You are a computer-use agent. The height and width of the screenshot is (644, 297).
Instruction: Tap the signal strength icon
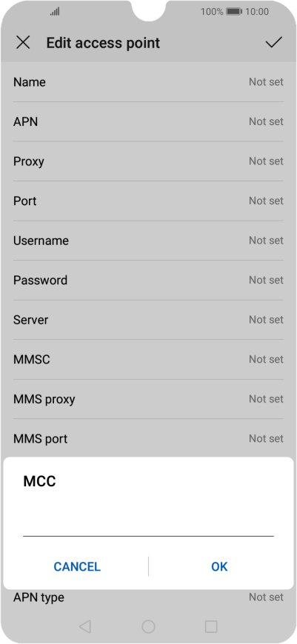click(55, 12)
